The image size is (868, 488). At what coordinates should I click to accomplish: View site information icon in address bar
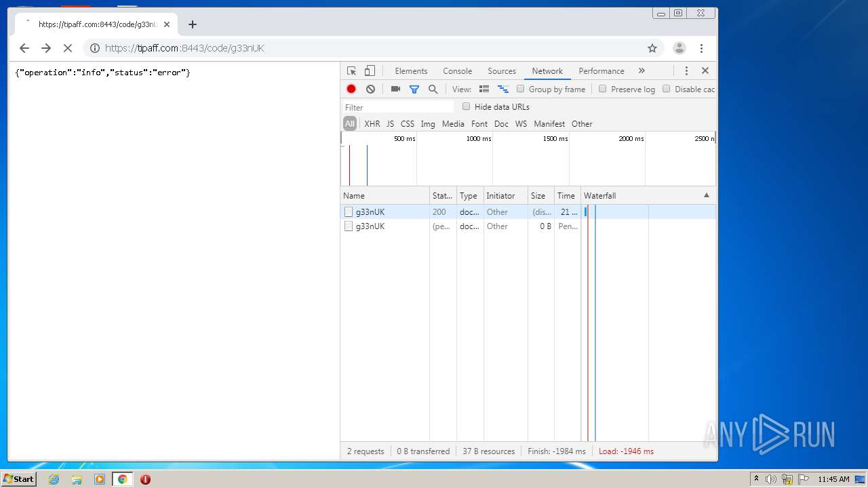pos(95,48)
